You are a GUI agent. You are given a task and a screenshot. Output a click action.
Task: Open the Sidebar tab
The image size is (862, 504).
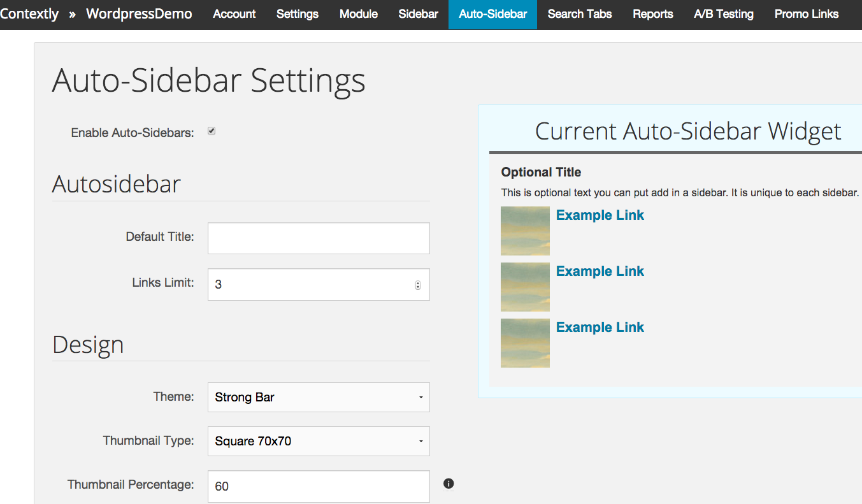tap(418, 14)
